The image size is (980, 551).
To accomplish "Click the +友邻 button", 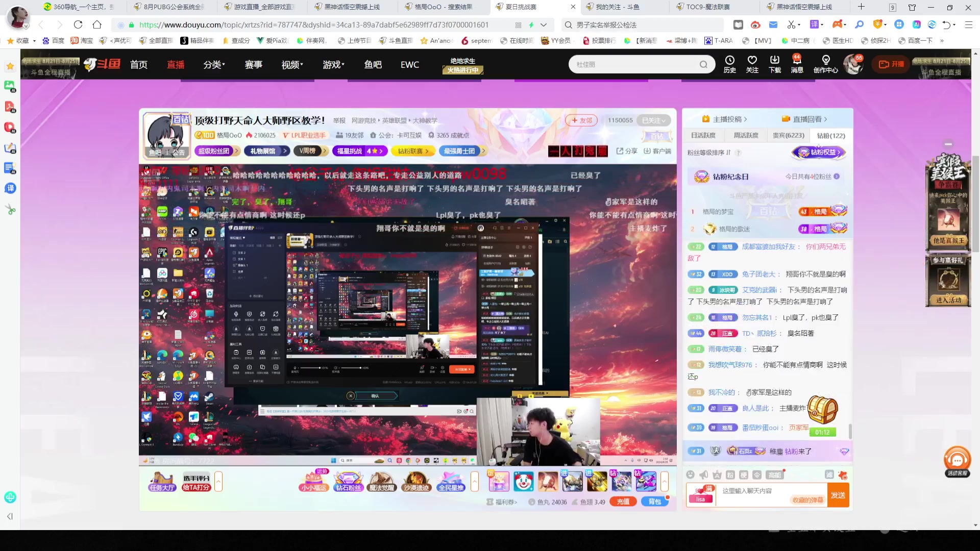I will point(581,120).
